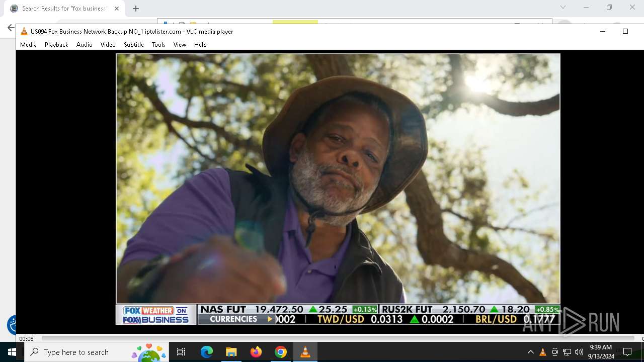Click the VLC cone in system tray

pyautogui.click(x=542, y=352)
